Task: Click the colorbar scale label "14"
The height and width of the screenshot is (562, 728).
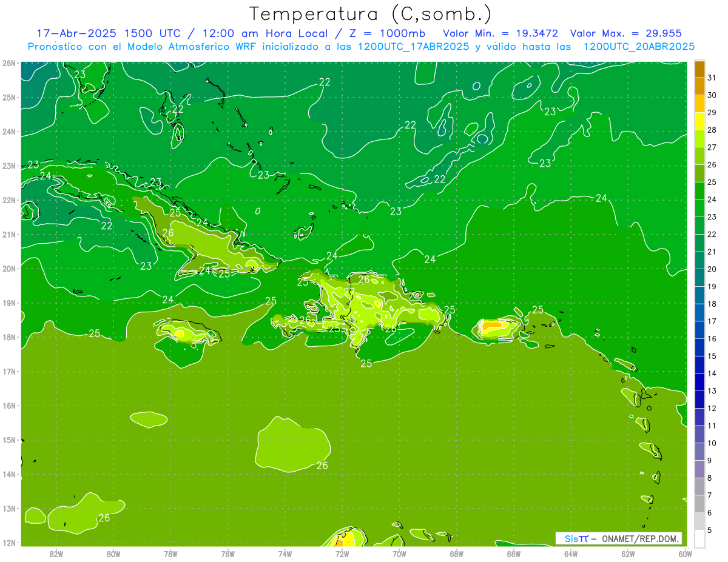Action: click(712, 373)
